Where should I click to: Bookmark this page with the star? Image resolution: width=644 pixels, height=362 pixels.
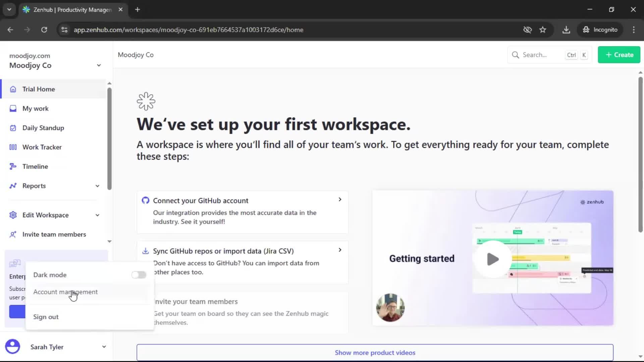(x=543, y=29)
